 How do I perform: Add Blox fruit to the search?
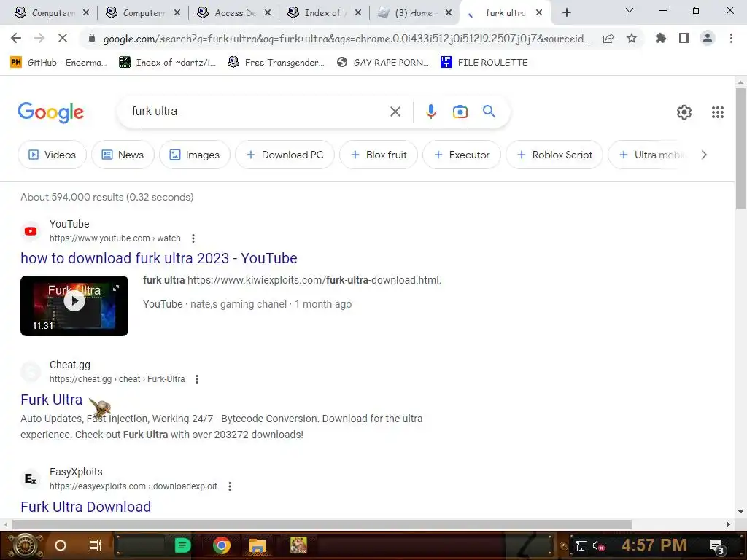379,155
